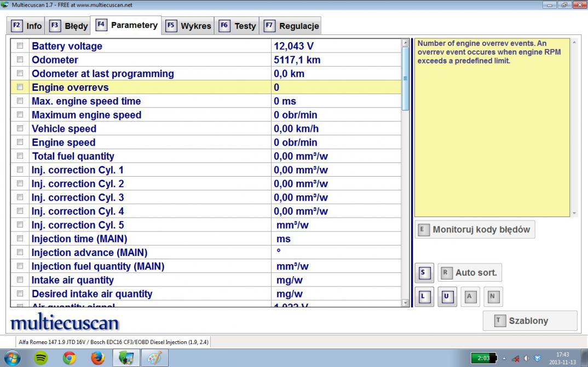The image size is (588, 367).
Task: Click the Odometer value 5117,1 km
Action: pos(297,60)
